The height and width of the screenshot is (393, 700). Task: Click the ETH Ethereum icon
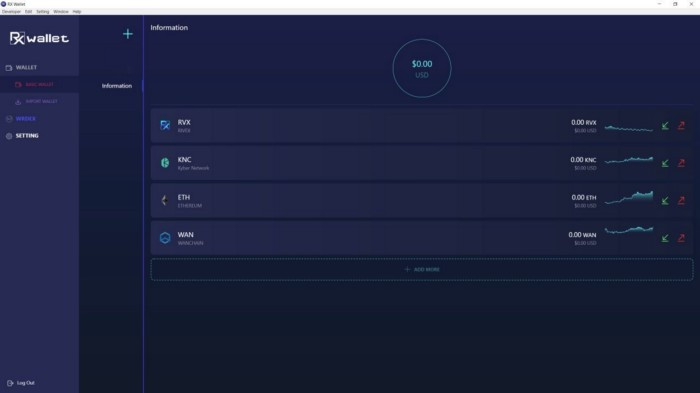click(165, 201)
